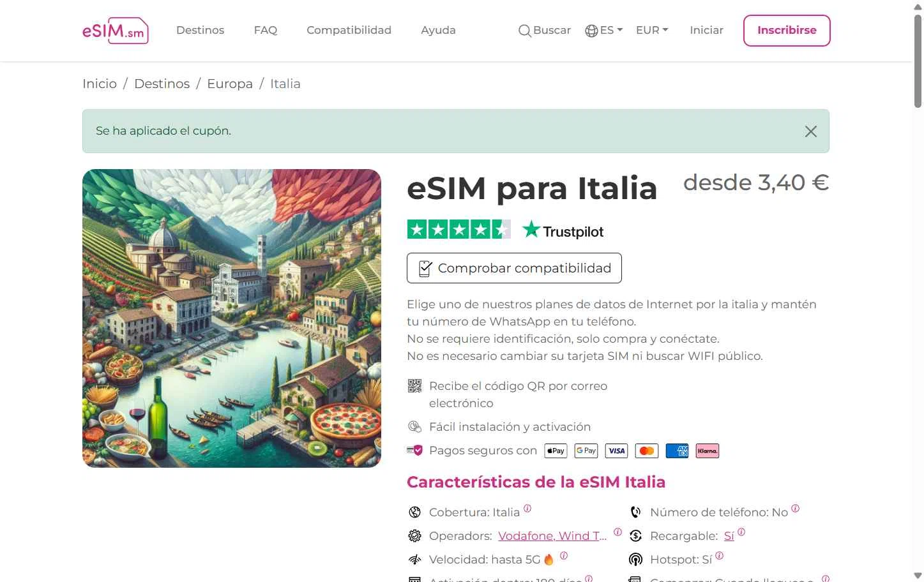Open the Italy illustration image
The image size is (924, 582).
click(232, 318)
